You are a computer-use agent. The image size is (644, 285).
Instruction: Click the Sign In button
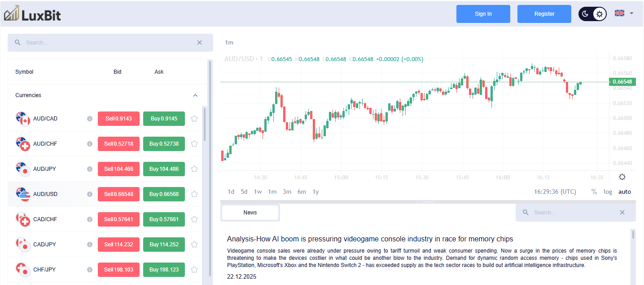pyautogui.click(x=483, y=13)
